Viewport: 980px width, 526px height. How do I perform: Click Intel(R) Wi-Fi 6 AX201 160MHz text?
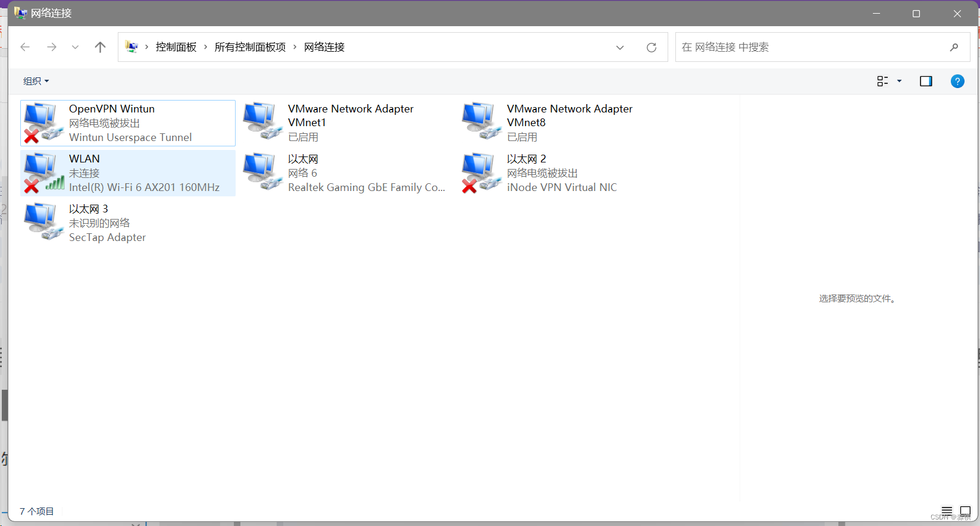click(x=144, y=187)
